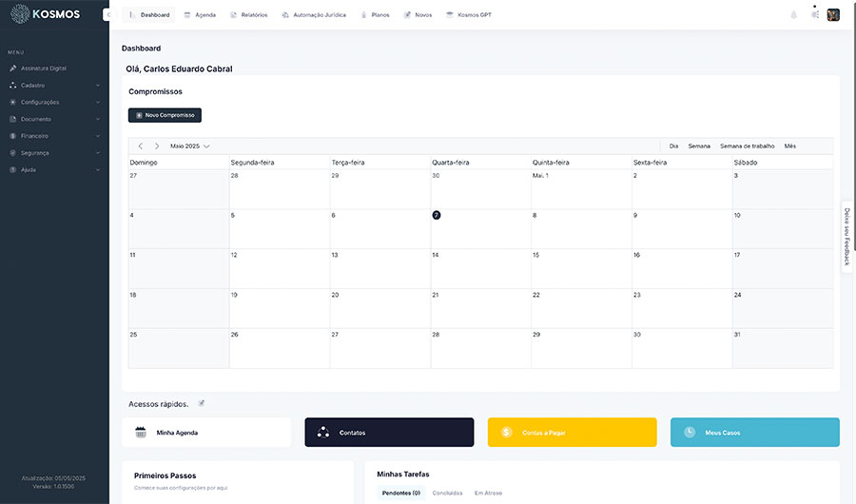
Task: Switch to the Concluídas tasks tab
Action: [x=447, y=493]
